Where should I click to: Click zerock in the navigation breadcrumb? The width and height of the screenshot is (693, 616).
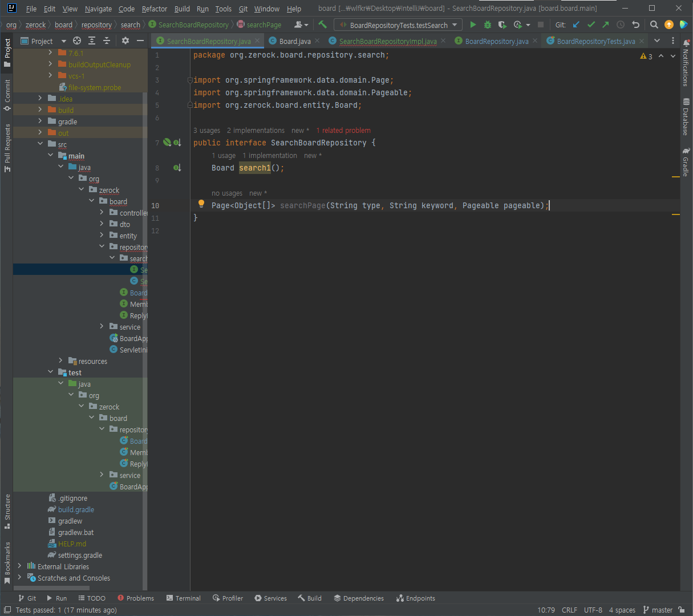(35, 25)
